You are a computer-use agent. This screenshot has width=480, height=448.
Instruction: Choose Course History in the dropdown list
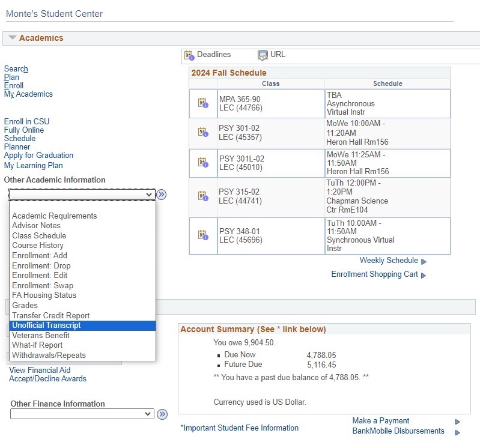click(82, 246)
